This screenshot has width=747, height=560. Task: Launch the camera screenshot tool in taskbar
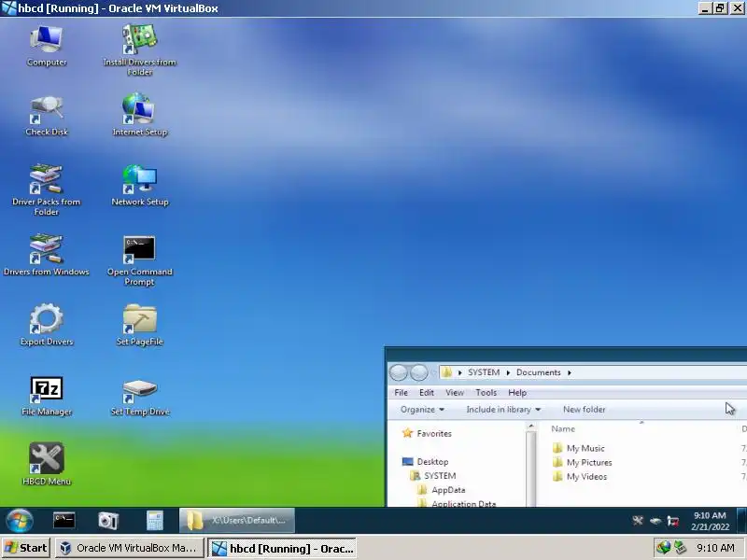point(108,521)
